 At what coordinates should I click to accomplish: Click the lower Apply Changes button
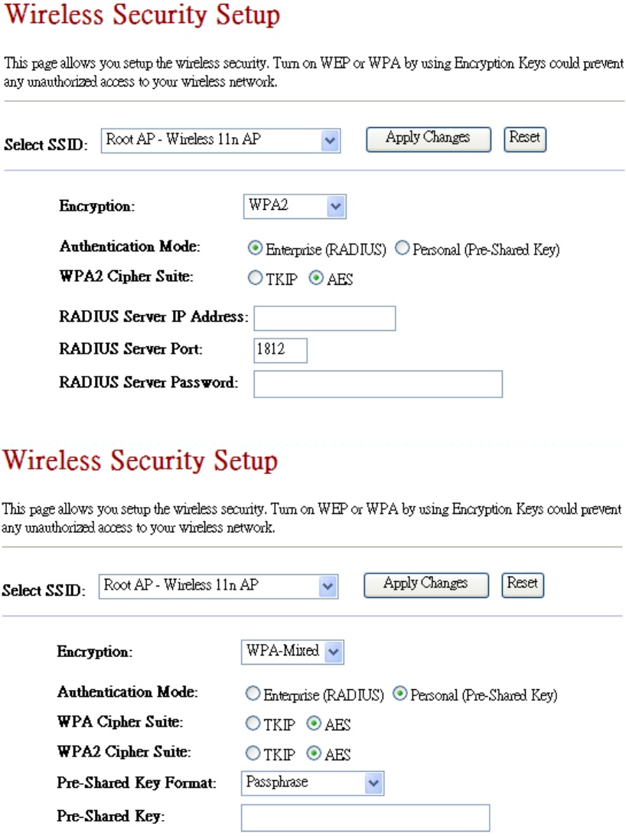[426, 585]
